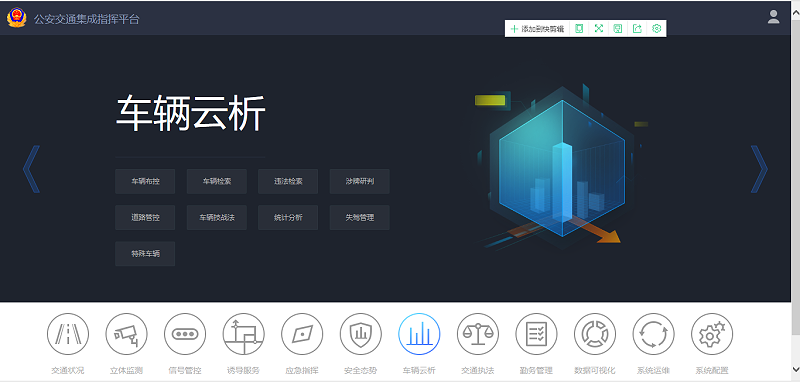Open the 车辆技战法 submodule

click(216, 217)
